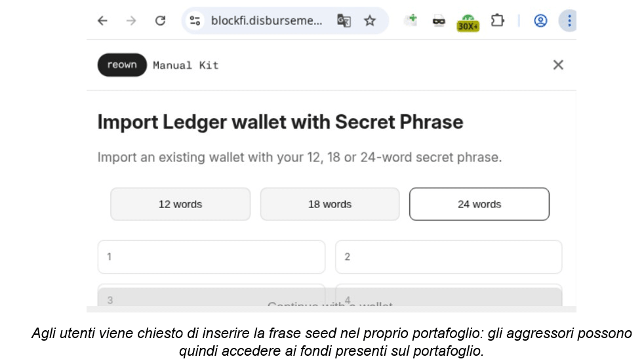Open the site information icon
The height and width of the screenshot is (363, 644).
195,21
